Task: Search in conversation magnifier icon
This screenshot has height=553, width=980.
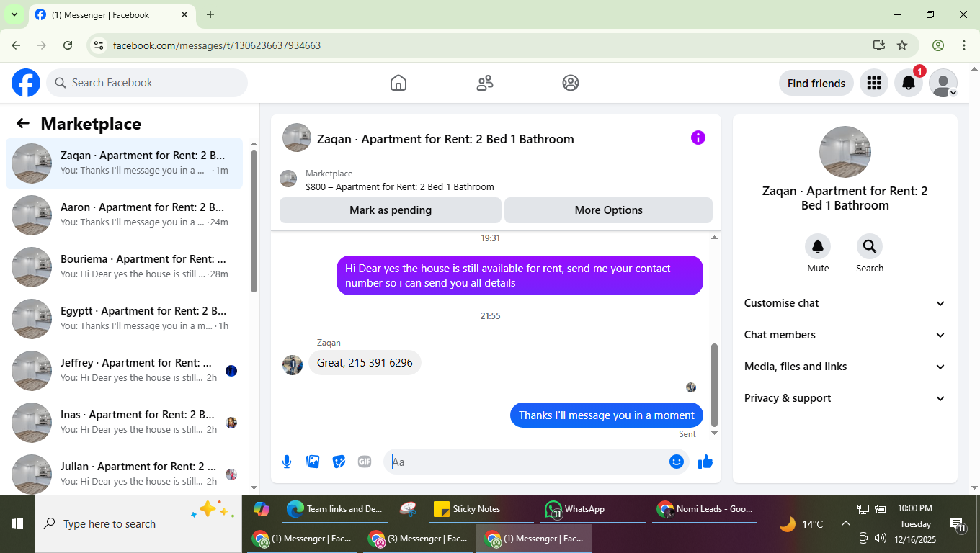Action: 870,247
